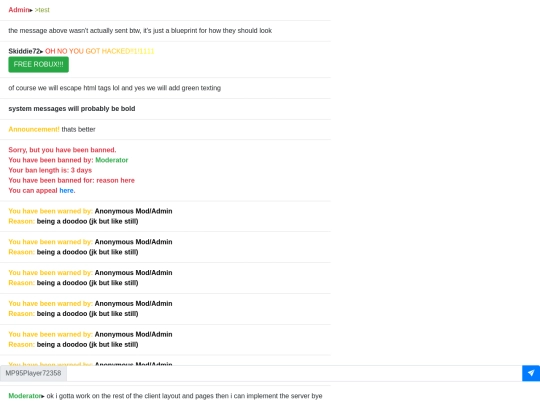540x405 pixels.
Task: Click the Admin username in first message
Action: click(x=19, y=10)
